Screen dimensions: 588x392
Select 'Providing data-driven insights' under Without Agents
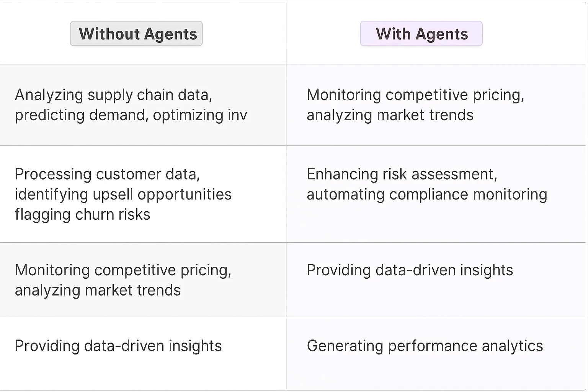point(118,346)
